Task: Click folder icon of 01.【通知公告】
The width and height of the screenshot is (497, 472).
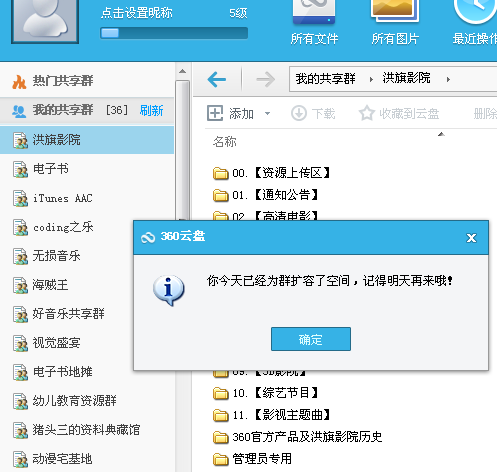Action: 220,195
